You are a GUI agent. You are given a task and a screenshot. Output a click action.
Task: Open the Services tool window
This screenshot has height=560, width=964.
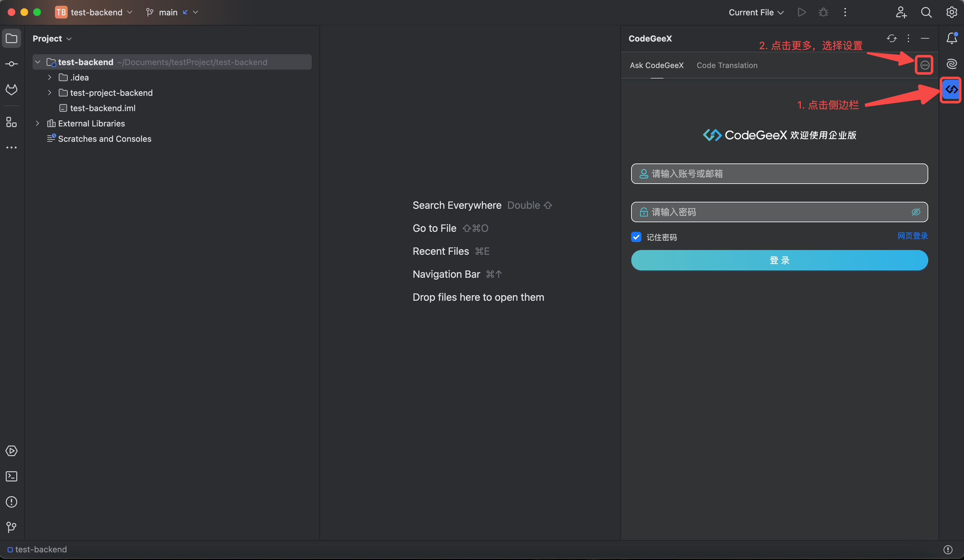pyautogui.click(x=11, y=451)
